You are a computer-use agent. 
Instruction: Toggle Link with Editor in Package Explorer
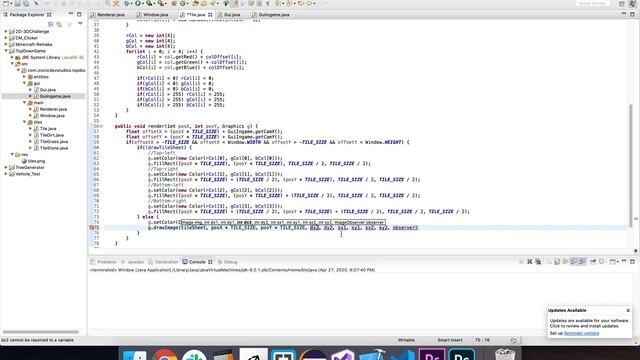pos(59,24)
